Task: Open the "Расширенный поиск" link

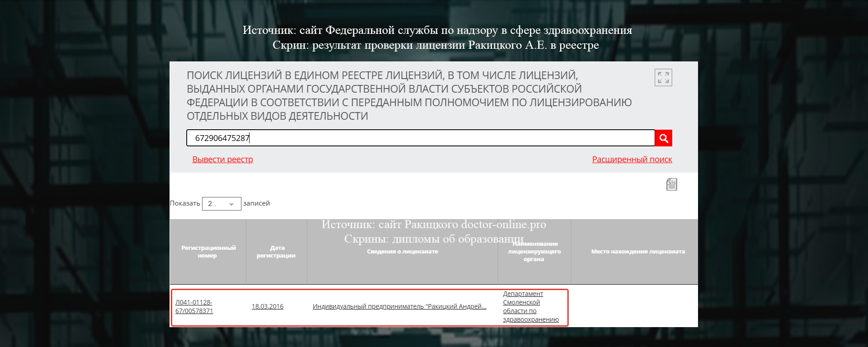Action: [x=632, y=159]
